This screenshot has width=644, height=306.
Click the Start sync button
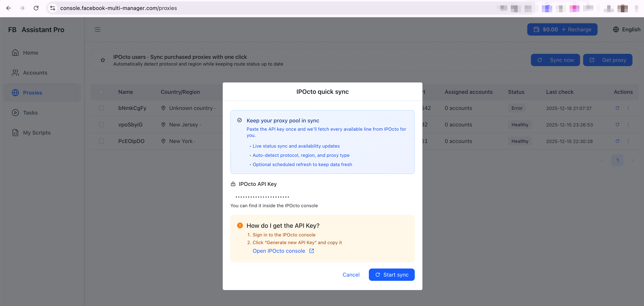pos(391,275)
